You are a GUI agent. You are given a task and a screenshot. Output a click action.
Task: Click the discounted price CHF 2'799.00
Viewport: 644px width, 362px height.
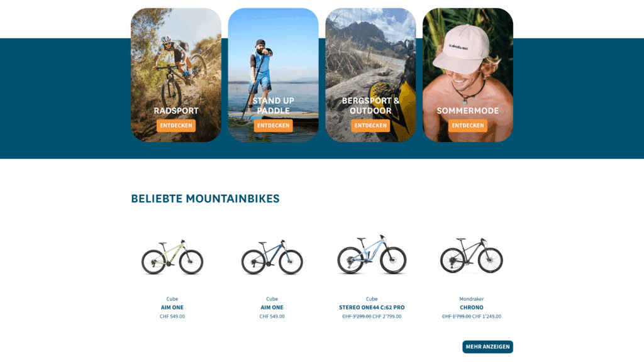coord(387,317)
